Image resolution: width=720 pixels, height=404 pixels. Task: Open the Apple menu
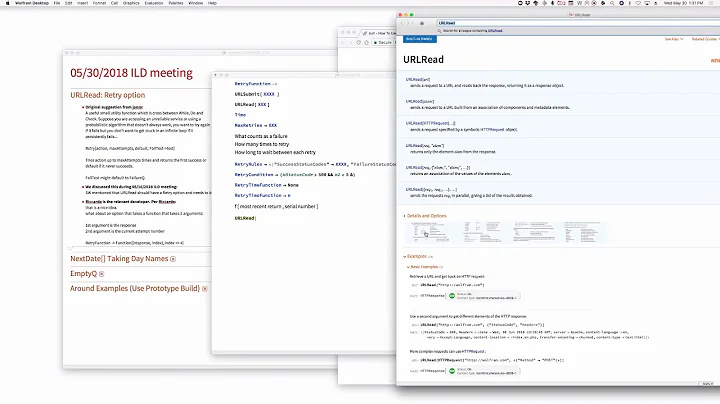click(x=7, y=3)
